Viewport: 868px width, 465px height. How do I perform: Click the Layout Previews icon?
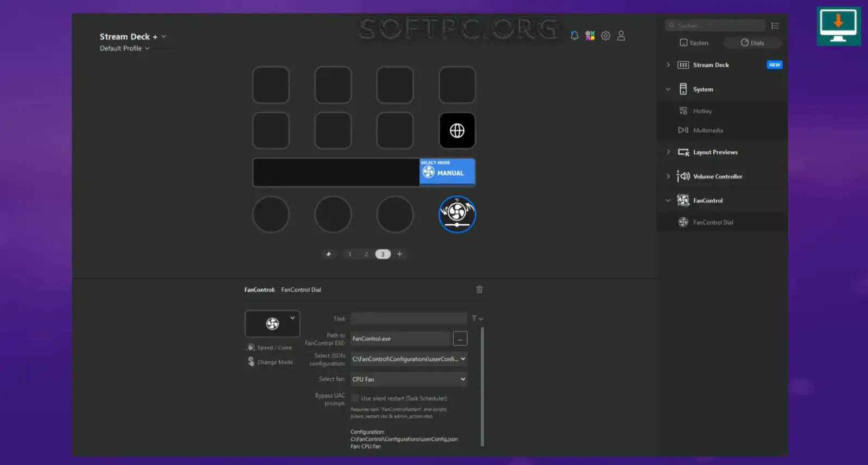click(x=684, y=152)
